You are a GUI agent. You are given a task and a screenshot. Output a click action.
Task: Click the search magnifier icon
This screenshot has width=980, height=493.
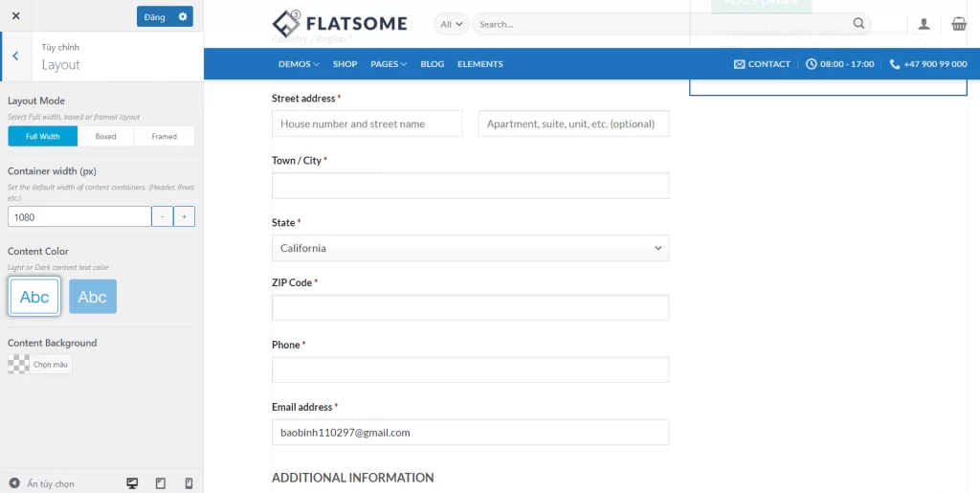pyautogui.click(x=858, y=24)
